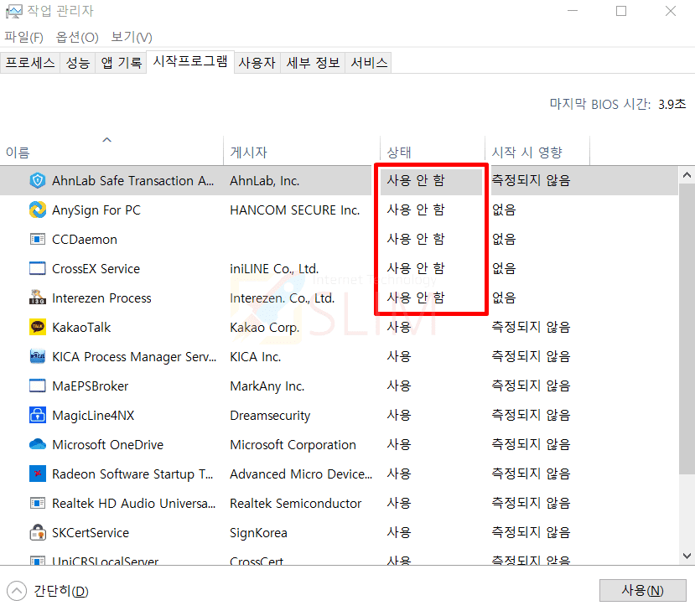The image size is (695, 616).
Task: Click the AnySign For PC icon
Action: pos(38,210)
